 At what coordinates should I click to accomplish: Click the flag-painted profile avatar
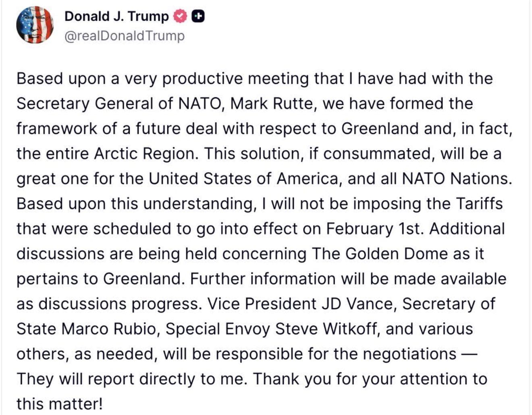tap(35, 25)
